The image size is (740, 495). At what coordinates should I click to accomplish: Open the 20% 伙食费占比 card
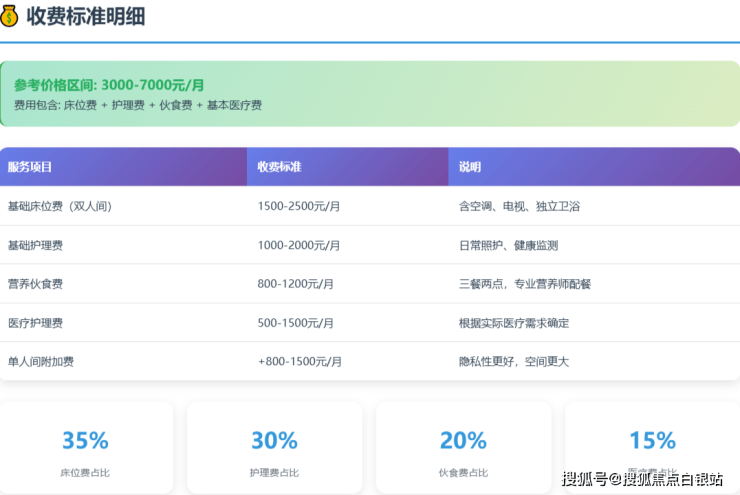463,447
